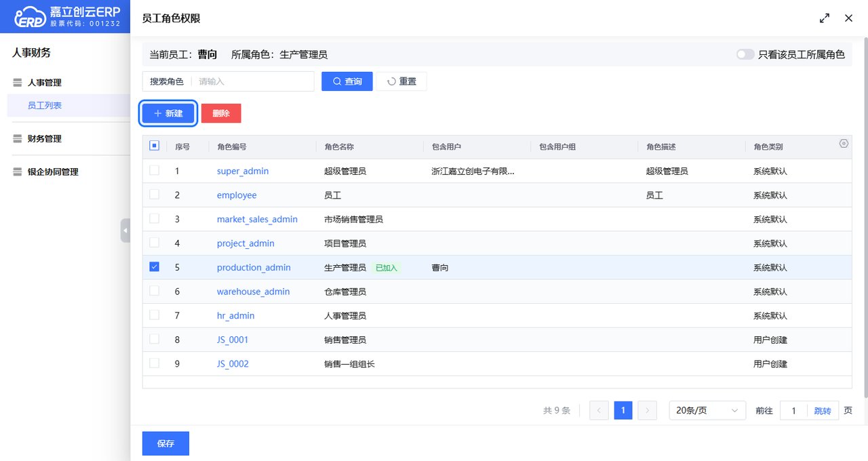Click the 查询 search button
The width and height of the screenshot is (868, 461).
click(x=347, y=81)
